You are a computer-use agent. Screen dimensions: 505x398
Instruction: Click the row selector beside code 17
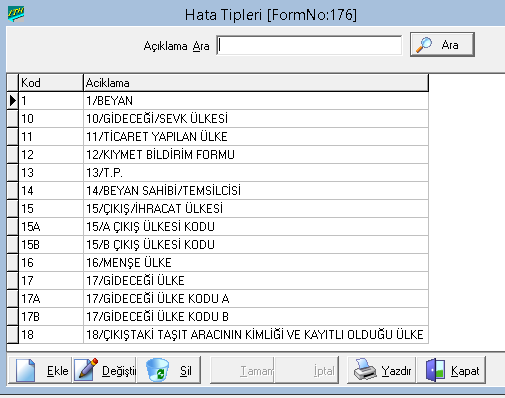12,281
